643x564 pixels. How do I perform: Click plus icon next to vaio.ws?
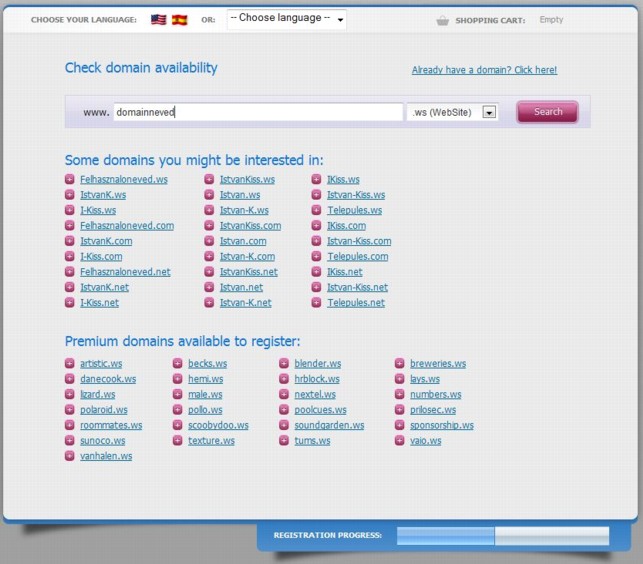(399, 441)
